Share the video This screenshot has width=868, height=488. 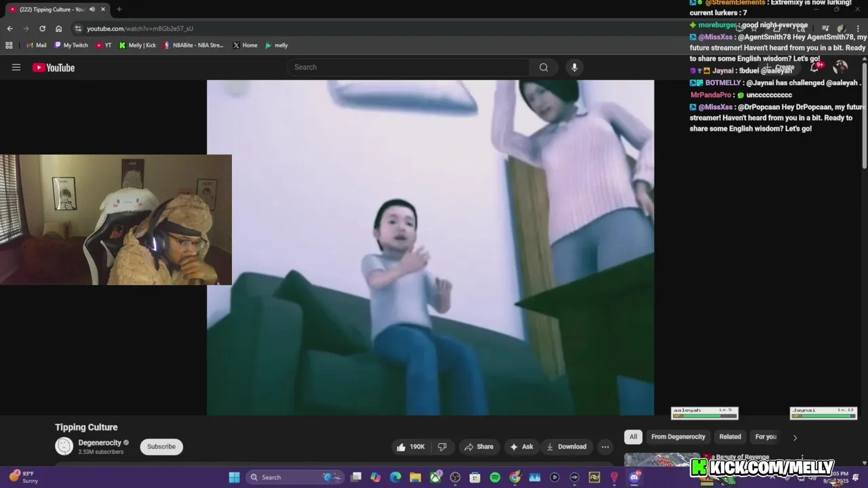click(x=479, y=447)
